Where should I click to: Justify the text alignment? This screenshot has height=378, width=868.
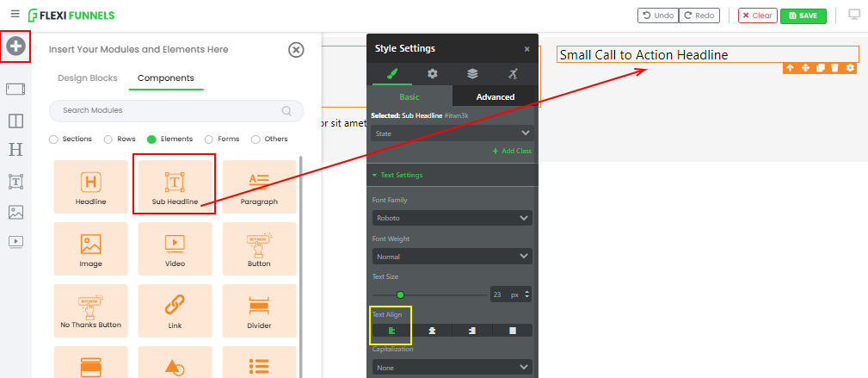point(513,331)
